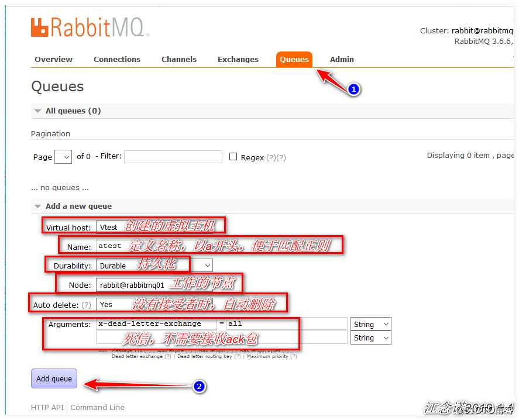Open second argument String type dropdown
Viewport: 519px width, 420px height.
[x=371, y=338]
